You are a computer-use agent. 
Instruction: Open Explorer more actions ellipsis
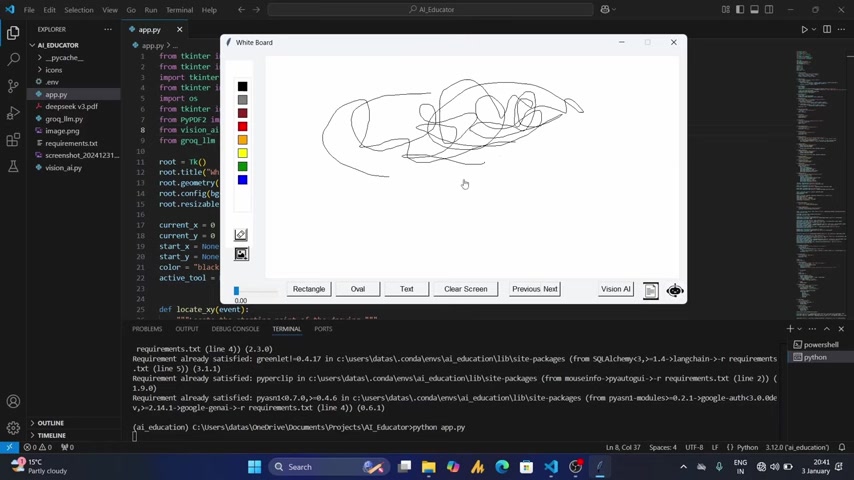click(x=108, y=29)
